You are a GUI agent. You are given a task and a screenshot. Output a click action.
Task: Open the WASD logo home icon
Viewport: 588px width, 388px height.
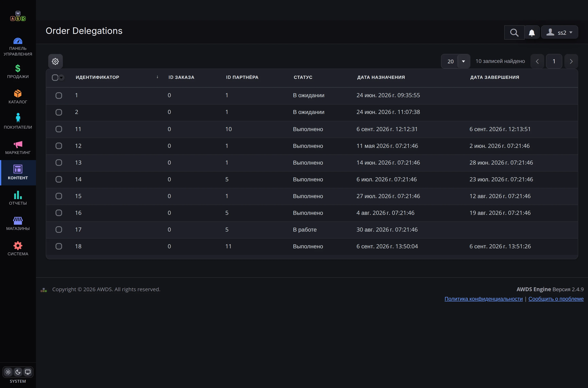pyautogui.click(x=18, y=16)
